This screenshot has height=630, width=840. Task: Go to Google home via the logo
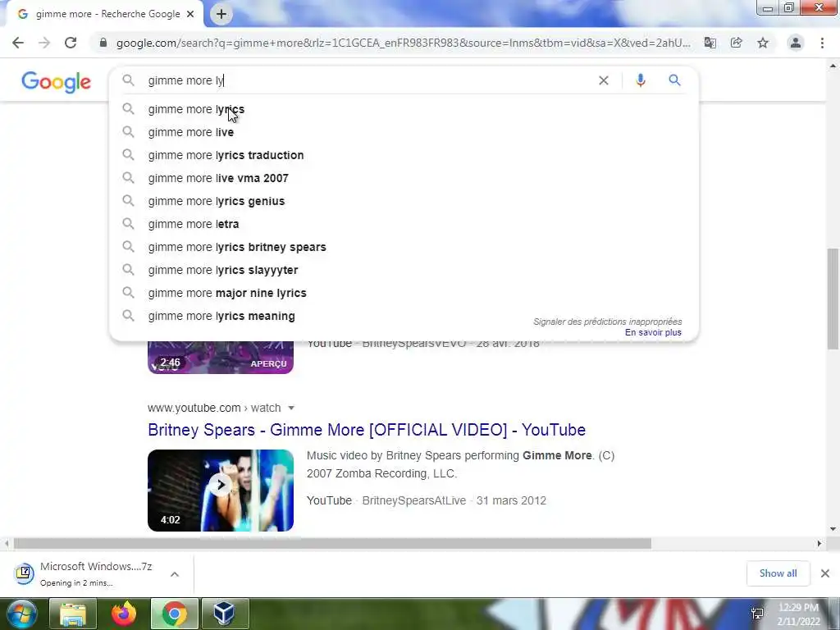(57, 82)
